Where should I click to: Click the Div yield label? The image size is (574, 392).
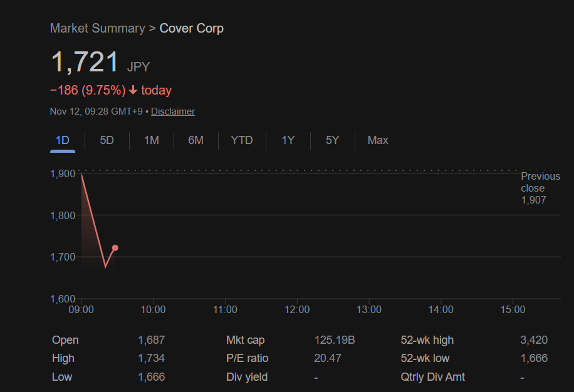coord(247,377)
